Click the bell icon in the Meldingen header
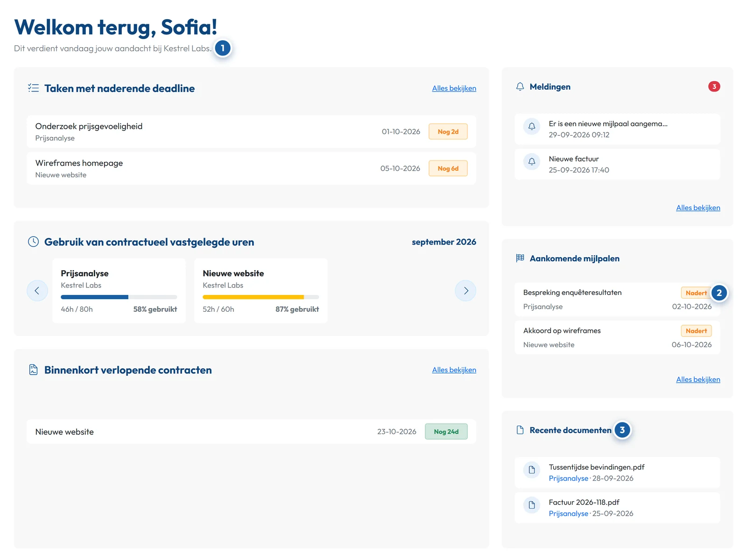 coord(520,87)
